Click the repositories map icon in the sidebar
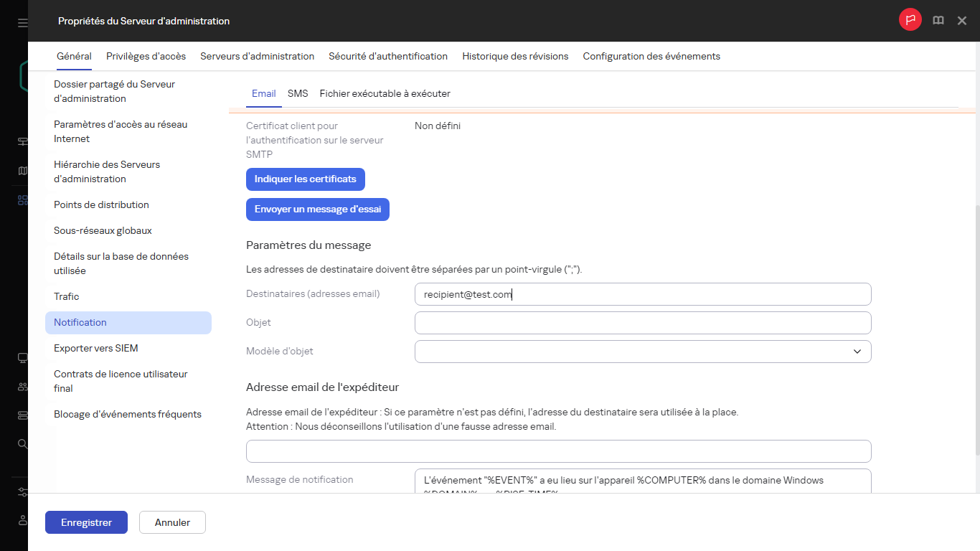Screen dimensions: 980x551 click(22, 170)
